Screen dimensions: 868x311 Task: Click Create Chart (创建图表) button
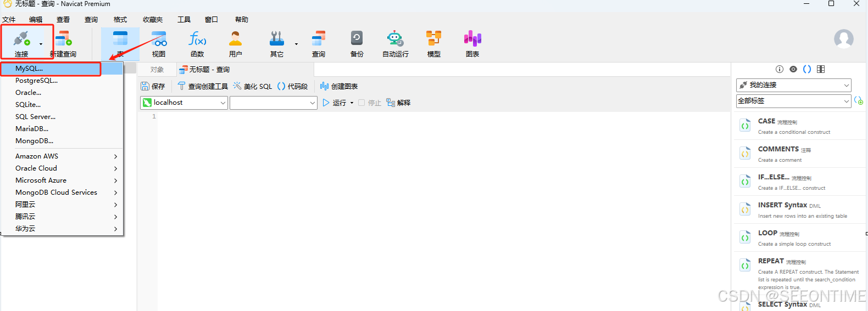(339, 87)
